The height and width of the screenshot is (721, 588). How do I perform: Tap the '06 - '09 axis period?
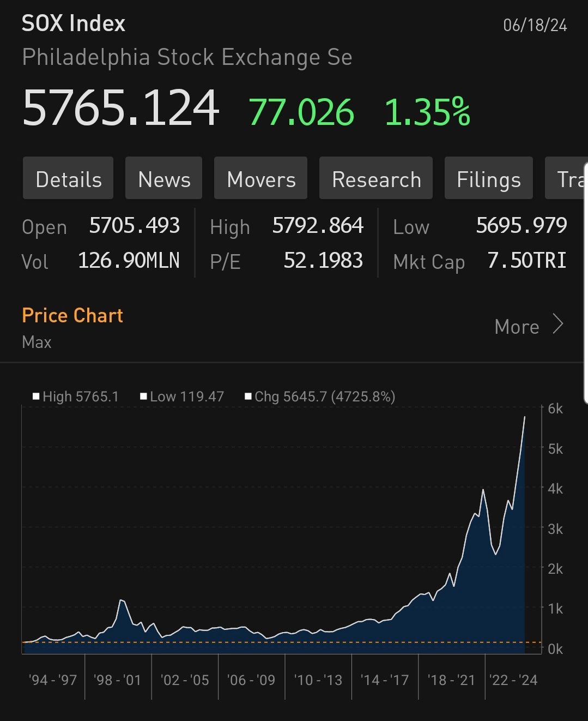(x=251, y=680)
